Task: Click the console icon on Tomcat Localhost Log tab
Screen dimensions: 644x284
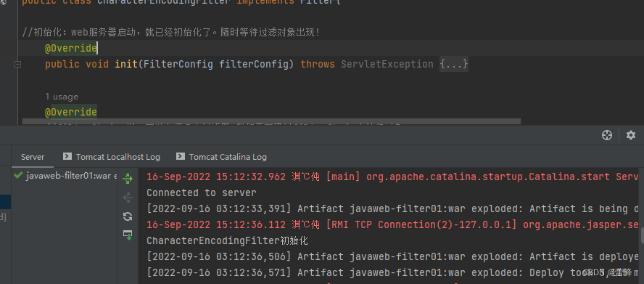Action: (x=67, y=156)
